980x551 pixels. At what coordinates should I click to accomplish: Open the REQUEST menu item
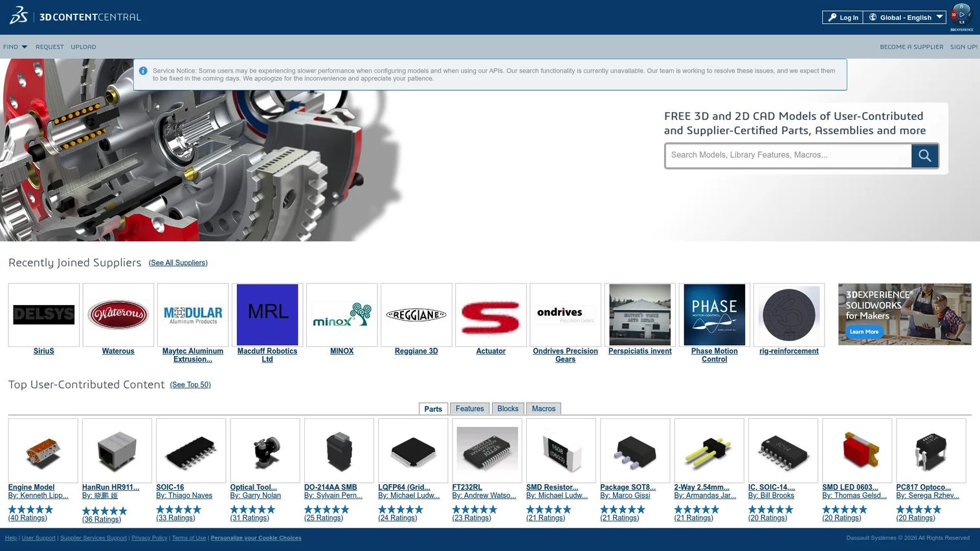coord(50,47)
